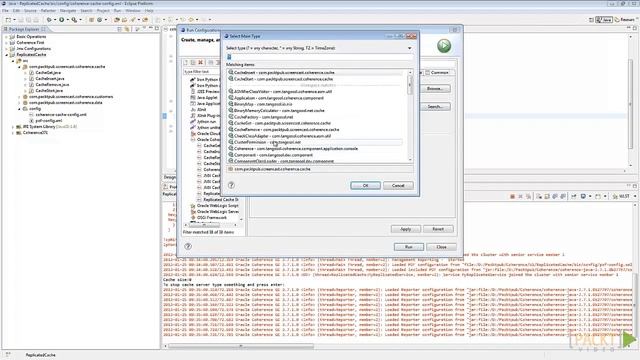Open the Help menu
The height and width of the screenshot is (360, 640).
[x=149, y=11]
